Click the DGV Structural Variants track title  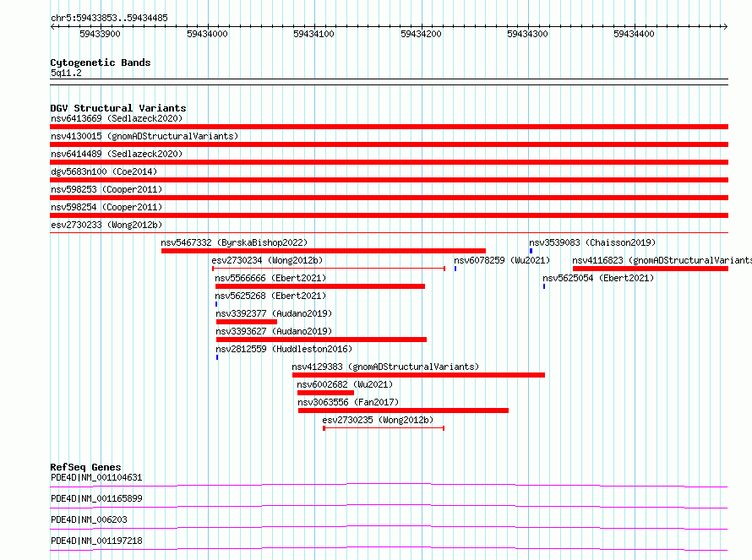click(118, 108)
